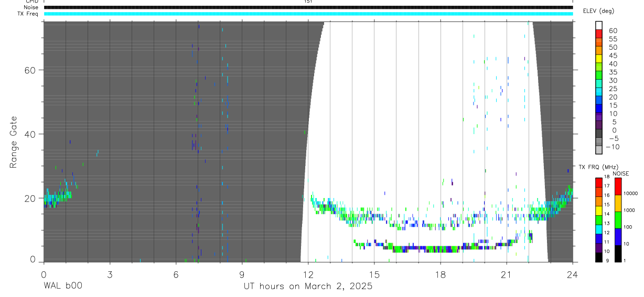Screen dimensions: 644x297
Task: Click the black bottom segment of TX FRQ colorbar
Action: [599, 257]
